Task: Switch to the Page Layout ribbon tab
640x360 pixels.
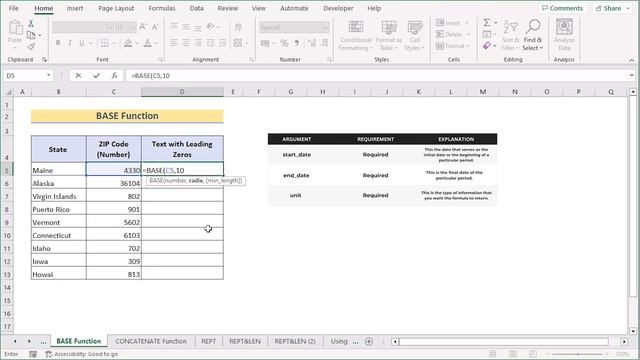Action: click(x=116, y=8)
